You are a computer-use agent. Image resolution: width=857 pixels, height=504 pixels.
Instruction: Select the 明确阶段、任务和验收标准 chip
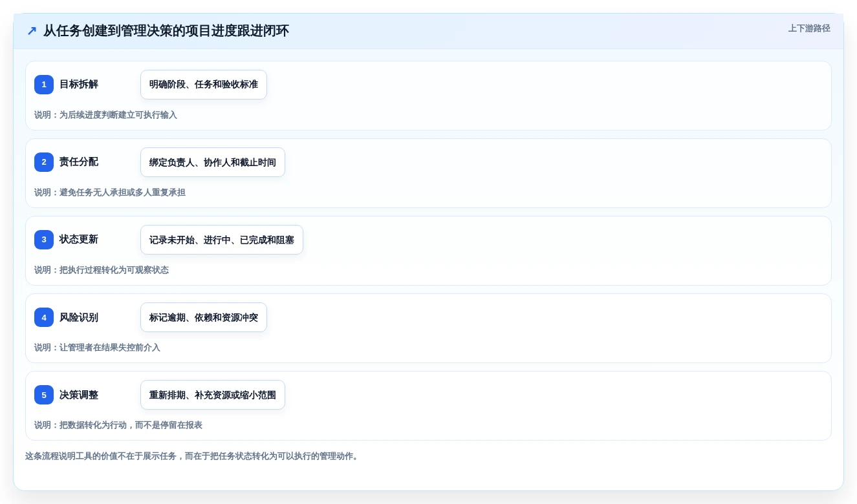tap(204, 85)
